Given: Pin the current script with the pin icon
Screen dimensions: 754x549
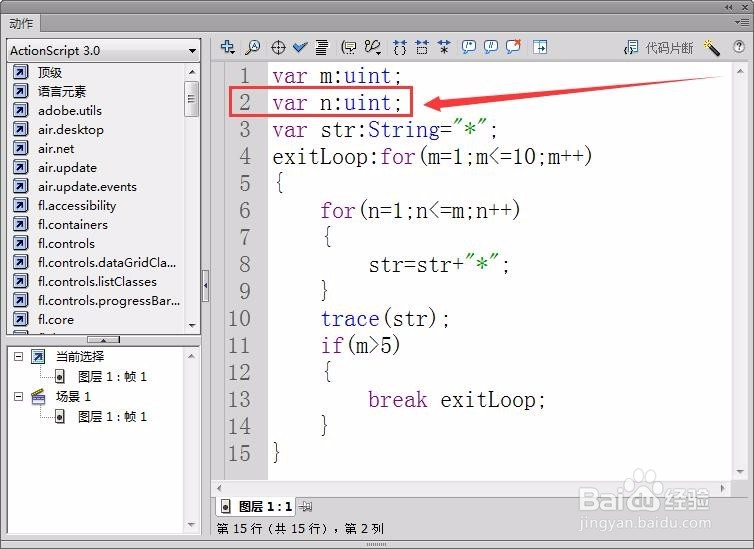Looking at the screenshot, I should click(x=305, y=506).
